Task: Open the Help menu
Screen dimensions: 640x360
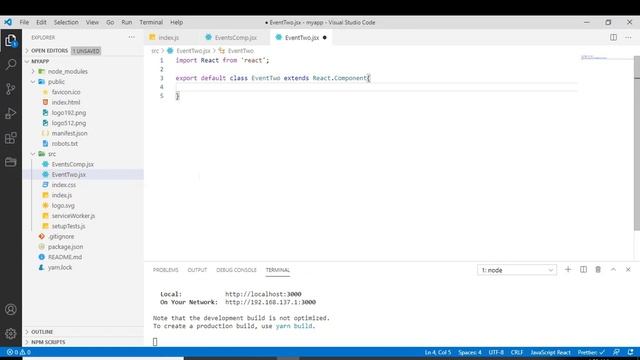Action: [176, 22]
